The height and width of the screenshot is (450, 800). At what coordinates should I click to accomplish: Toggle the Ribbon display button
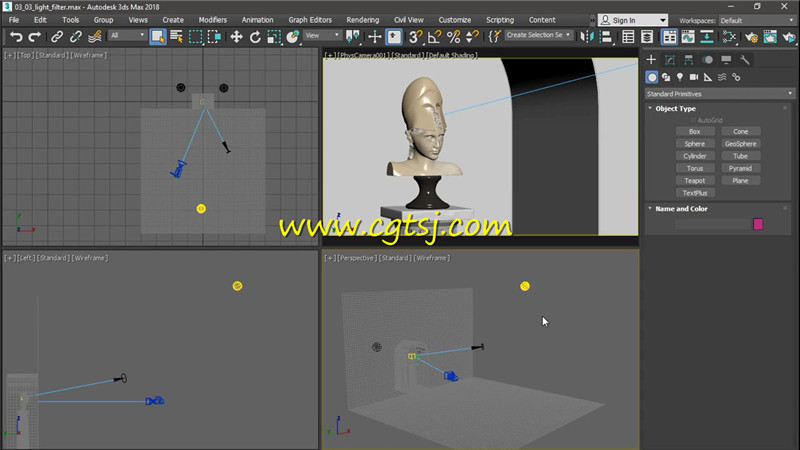(669, 37)
